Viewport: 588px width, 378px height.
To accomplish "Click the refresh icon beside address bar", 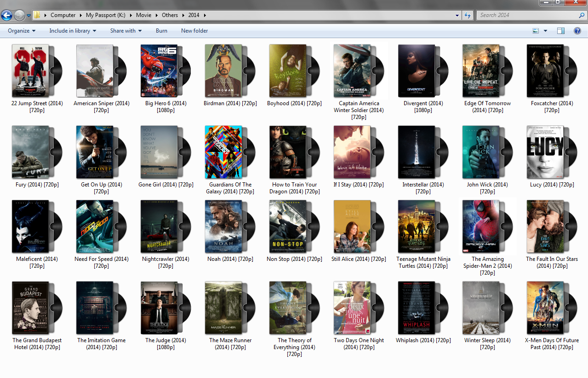I will coord(468,15).
